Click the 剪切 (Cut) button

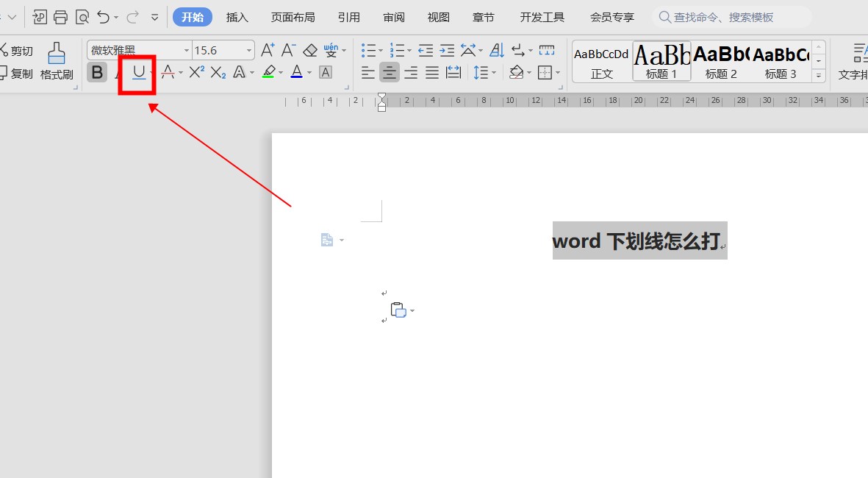[16, 51]
